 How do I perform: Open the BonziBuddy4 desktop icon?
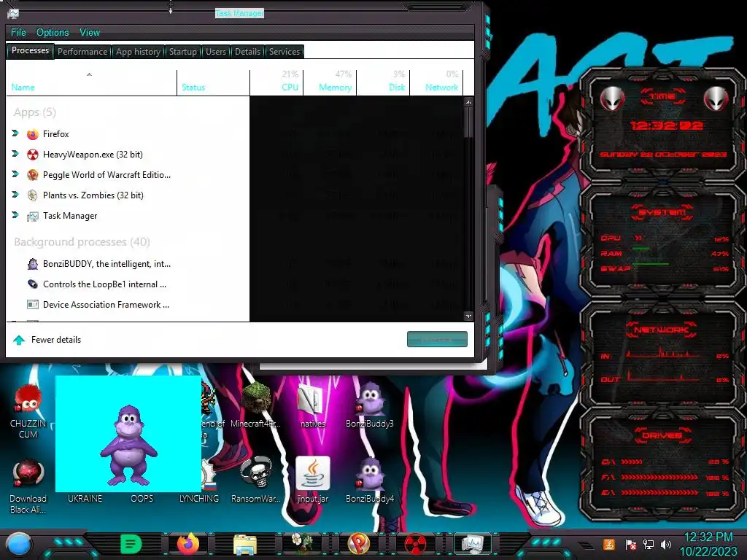point(370,480)
